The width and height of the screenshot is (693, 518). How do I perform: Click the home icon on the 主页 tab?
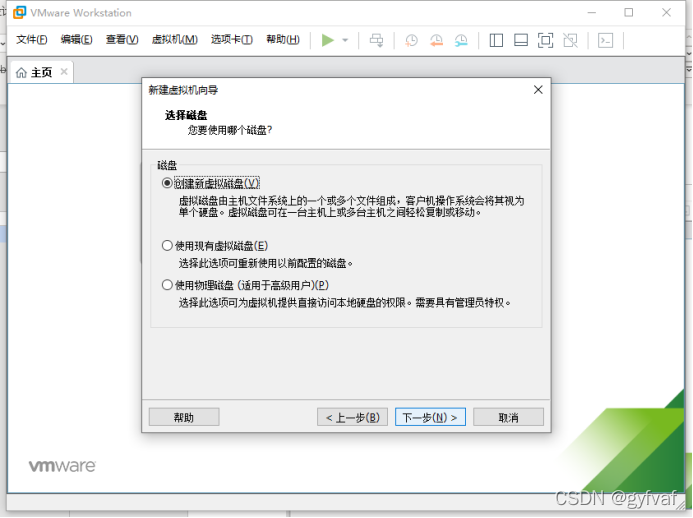pyautogui.click(x=21, y=72)
